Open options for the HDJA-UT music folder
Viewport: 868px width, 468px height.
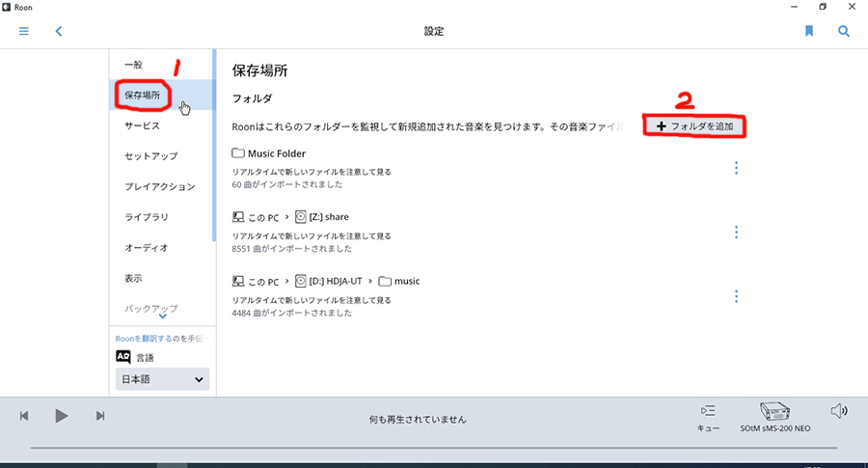pyautogui.click(x=736, y=296)
